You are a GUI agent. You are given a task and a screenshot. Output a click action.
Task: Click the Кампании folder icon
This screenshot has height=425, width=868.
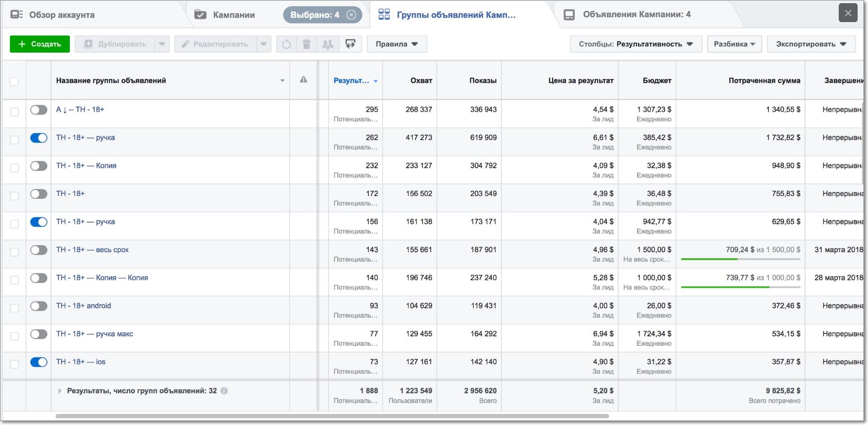[x=200, y=14]
